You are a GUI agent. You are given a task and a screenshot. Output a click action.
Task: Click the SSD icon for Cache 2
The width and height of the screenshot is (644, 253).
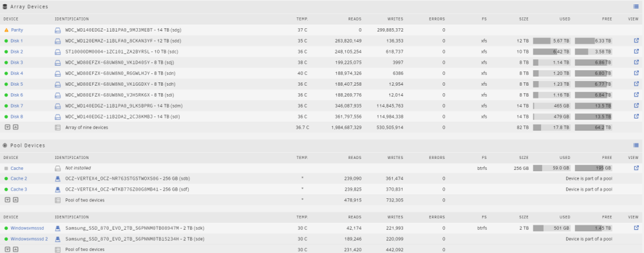pyautogui.click(x=58, y=179)
